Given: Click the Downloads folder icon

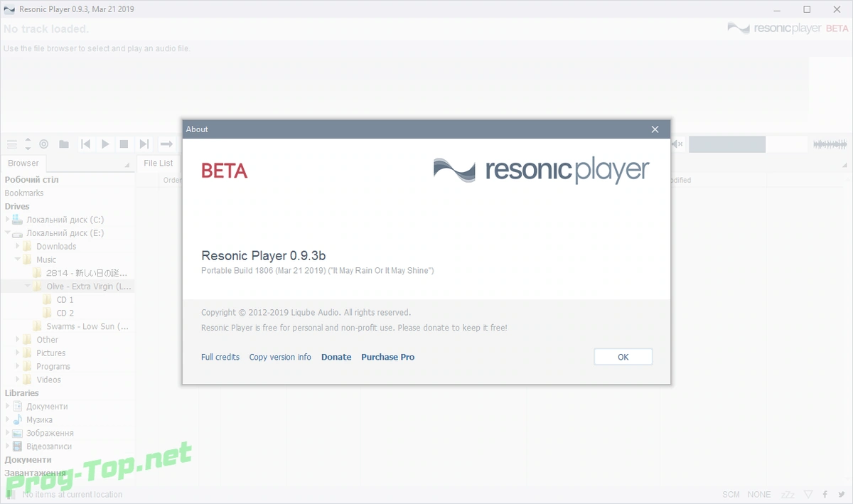Looking at the screenshot, I should coord(28,247).
